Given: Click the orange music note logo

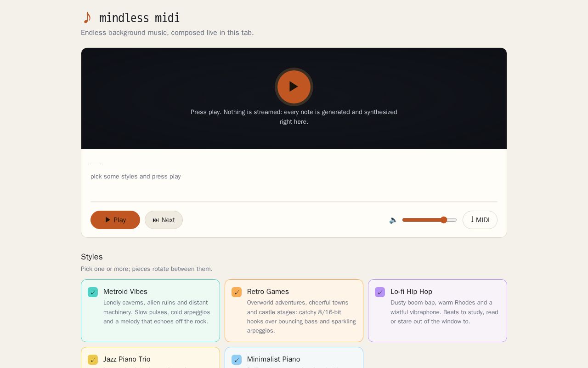Looking at the screenshot, I should point(87,18).
